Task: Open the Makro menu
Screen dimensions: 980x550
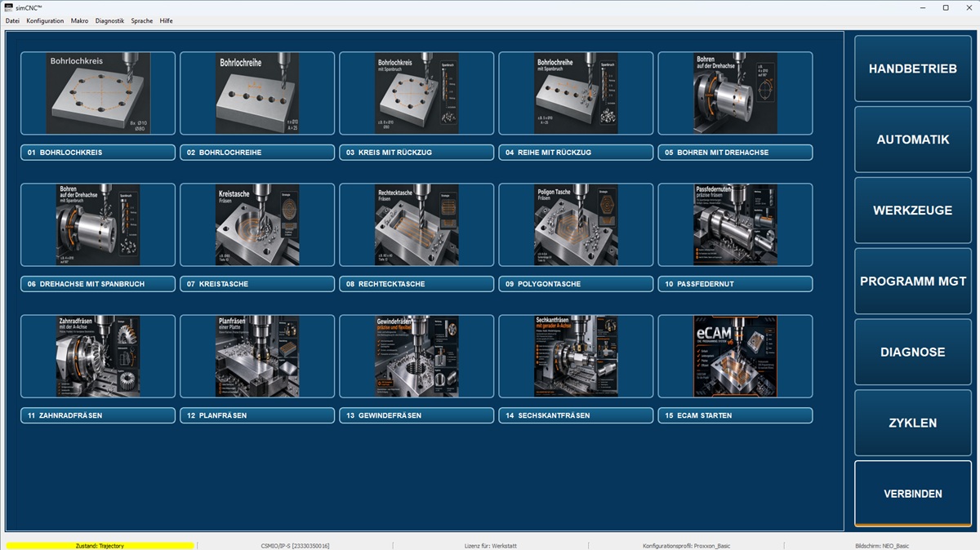Action: 80,20
